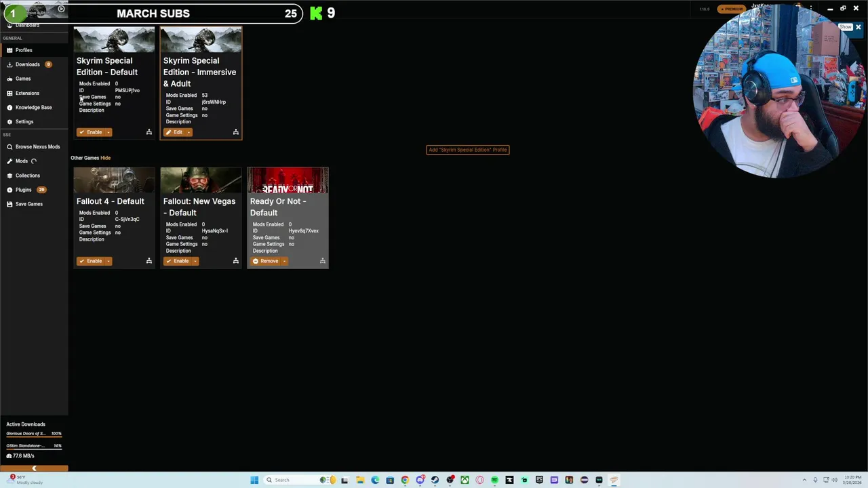
Task: Click the Glorious Doors download progress bar
Action: pos(34,437)
